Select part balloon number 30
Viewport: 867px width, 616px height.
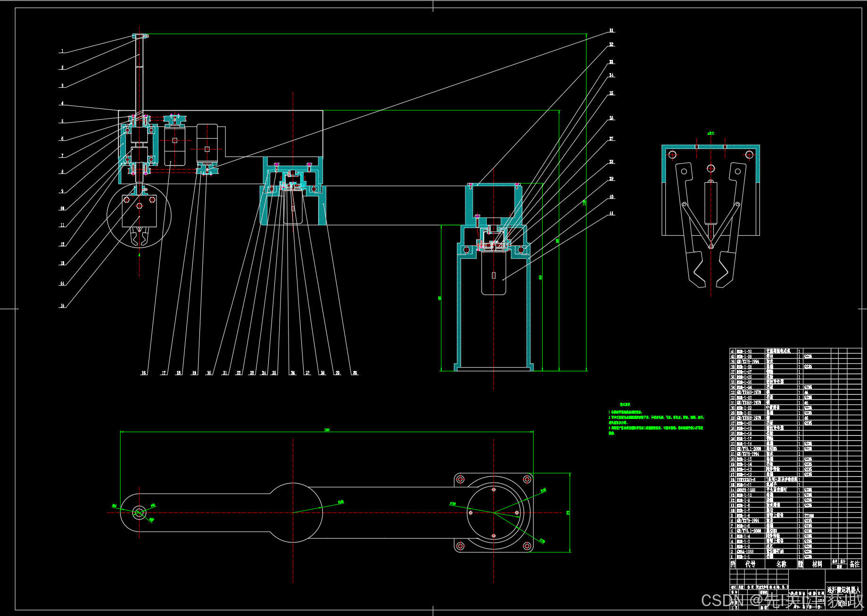(355, 373)
